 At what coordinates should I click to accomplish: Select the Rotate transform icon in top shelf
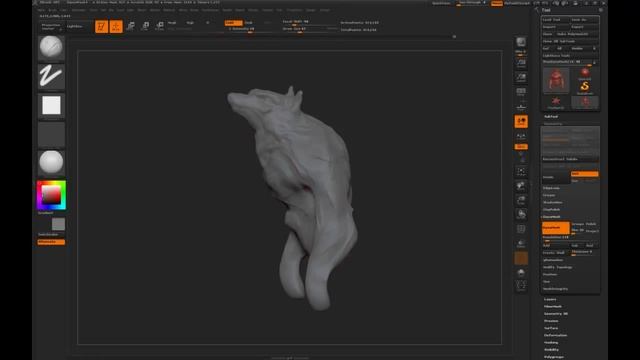(x=160, y=27)
